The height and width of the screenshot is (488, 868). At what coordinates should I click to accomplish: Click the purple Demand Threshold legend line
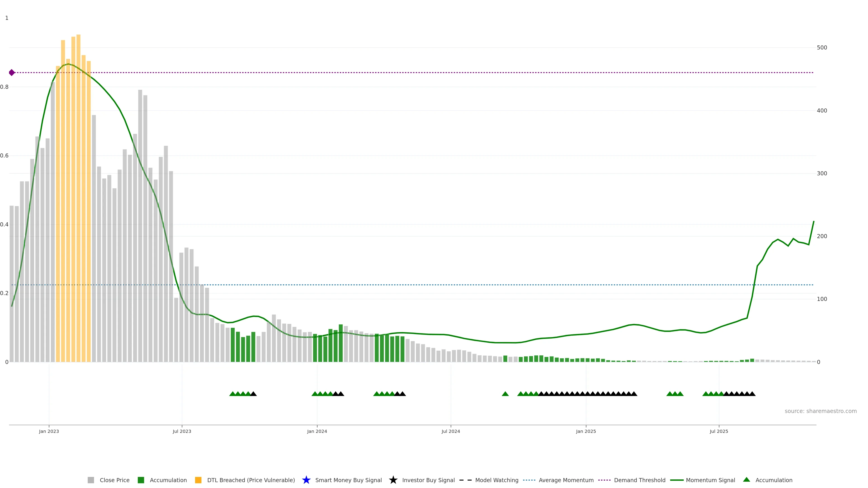604,480
